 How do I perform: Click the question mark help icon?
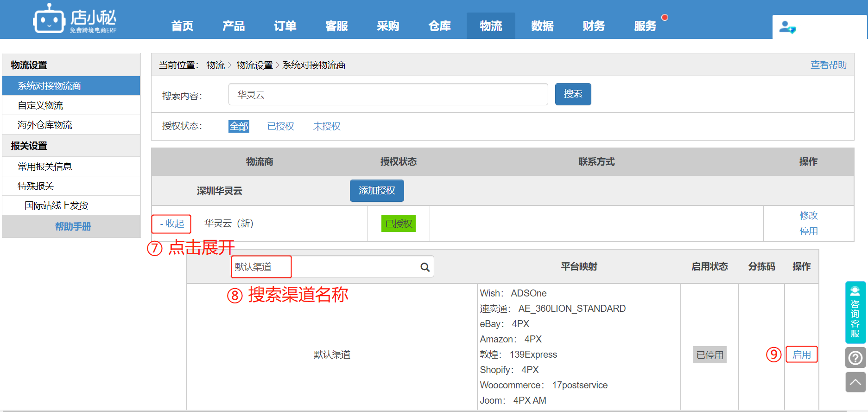(855, 358)
